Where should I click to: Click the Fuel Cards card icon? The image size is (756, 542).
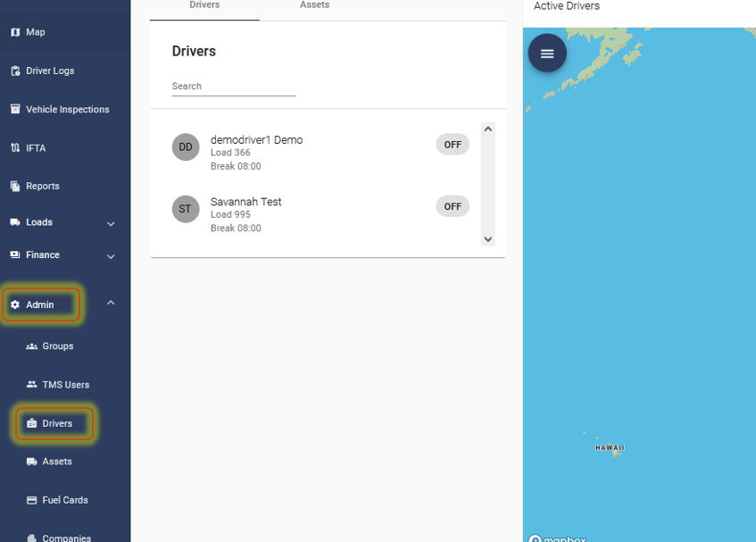[x=32, y=500]
